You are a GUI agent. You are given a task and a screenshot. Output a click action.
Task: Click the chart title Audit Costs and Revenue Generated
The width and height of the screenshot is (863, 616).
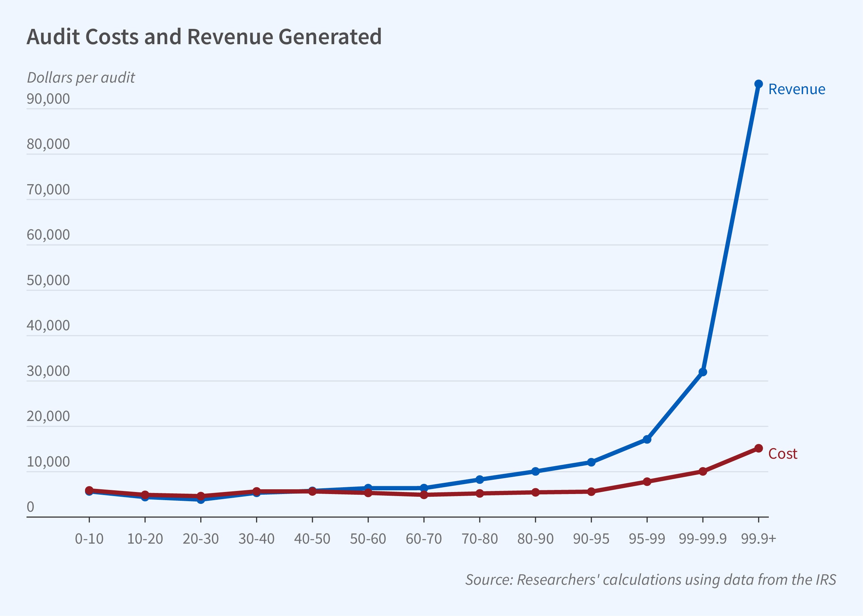204,37
